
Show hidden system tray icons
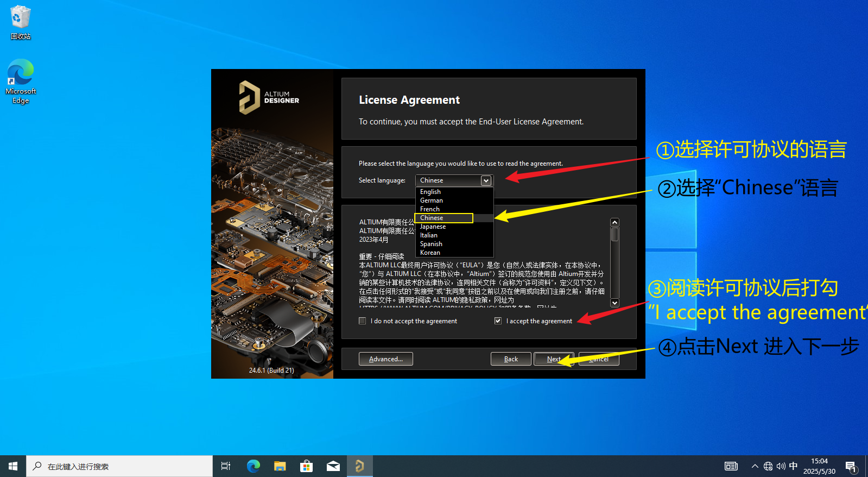coord(755,466)
